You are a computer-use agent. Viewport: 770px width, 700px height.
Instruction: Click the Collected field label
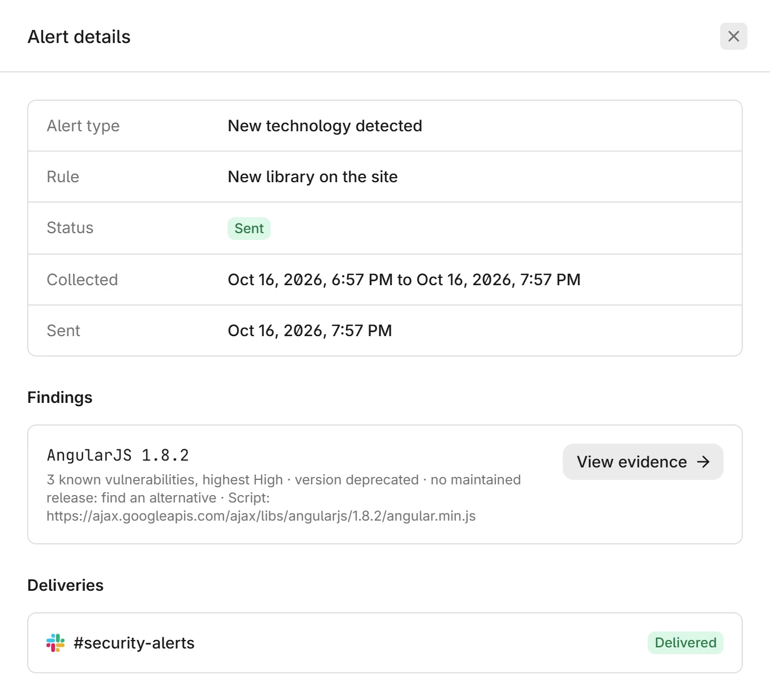pos(82,280)
